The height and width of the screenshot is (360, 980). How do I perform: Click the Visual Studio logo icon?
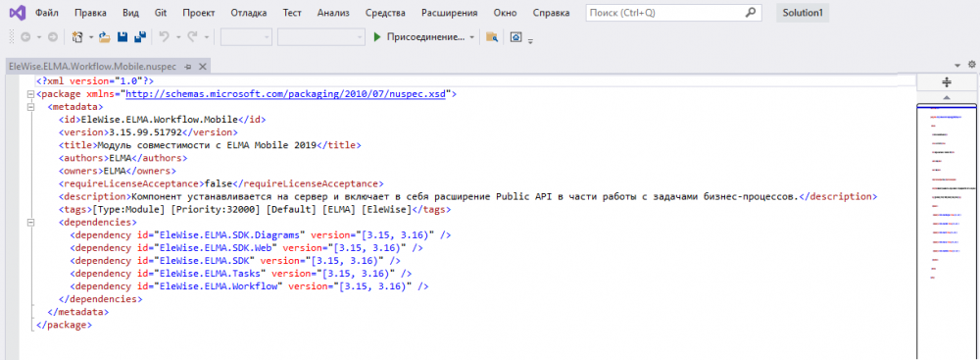click(18, 13)
